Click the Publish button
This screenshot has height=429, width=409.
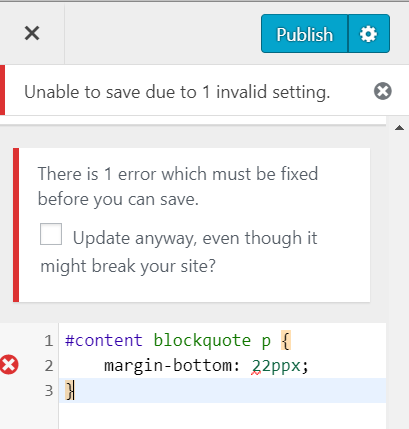(x=305, y=34)
